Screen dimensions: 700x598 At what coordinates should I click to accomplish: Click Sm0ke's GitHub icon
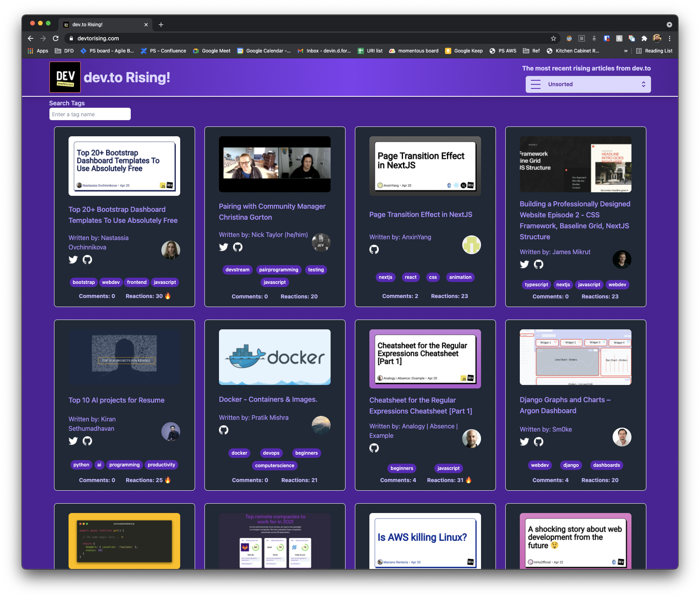[x=539, y=441]
